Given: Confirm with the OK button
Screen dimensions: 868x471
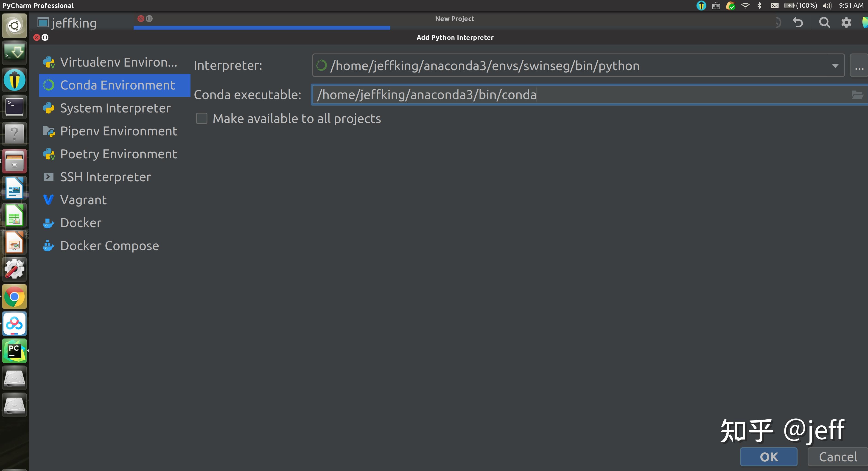Looking at the screenshot, I should tap(769, 457).
